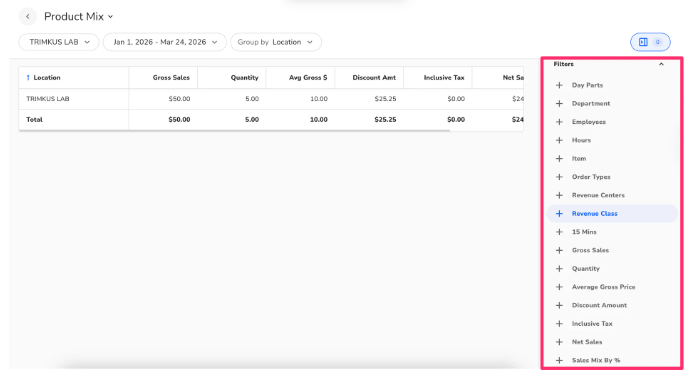Select the Department filter label
Image resolution: width=697 pixels, height=373 pixels.
pyautogui.click(x=591, y=103)
